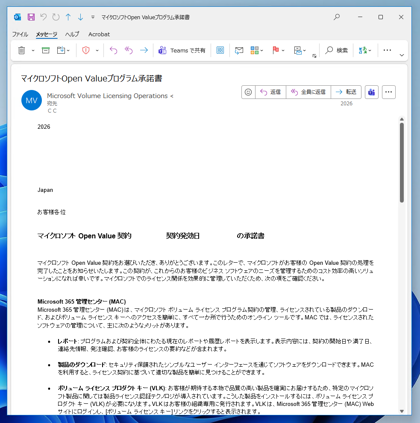Click the Redo arrow in the quick access toolbar
Viewport: 420px width, 423px height.
click(x=56, y=17)
